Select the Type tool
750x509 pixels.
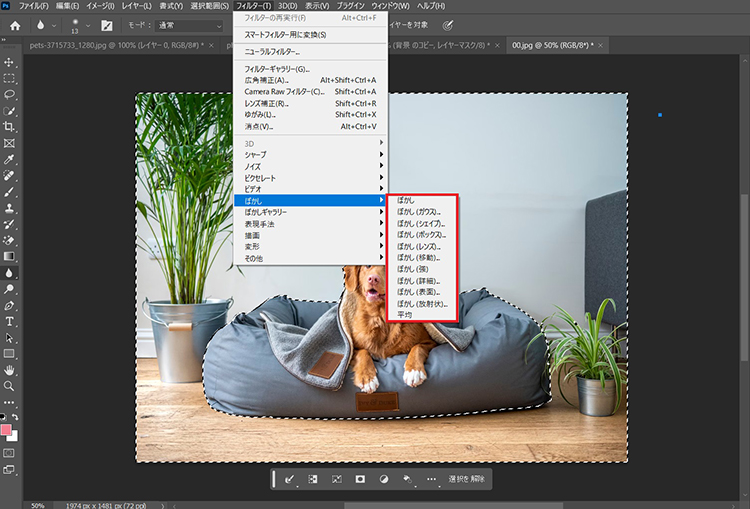9,321
